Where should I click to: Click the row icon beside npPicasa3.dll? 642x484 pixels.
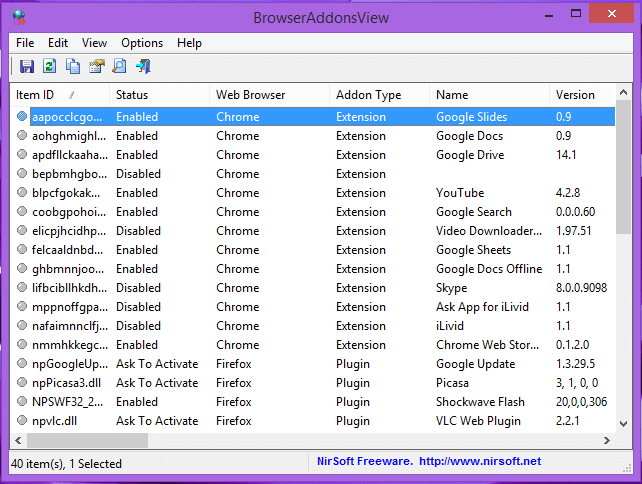click(22, 383)
